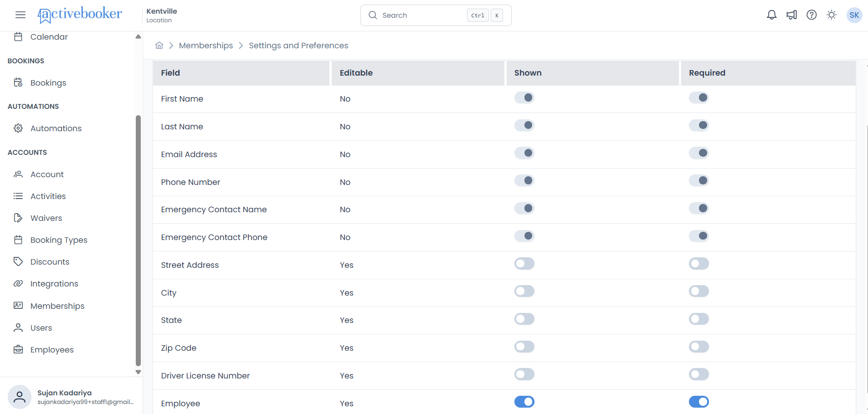This screenshot has height=414, width=868.
Task: Toggle Shown switch for State
Action: [x=524, y=319]
